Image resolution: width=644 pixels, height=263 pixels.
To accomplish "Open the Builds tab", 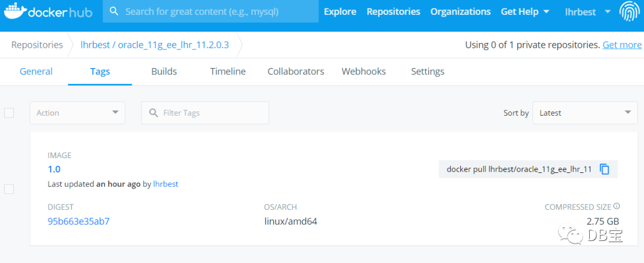I will pos(164,72).
